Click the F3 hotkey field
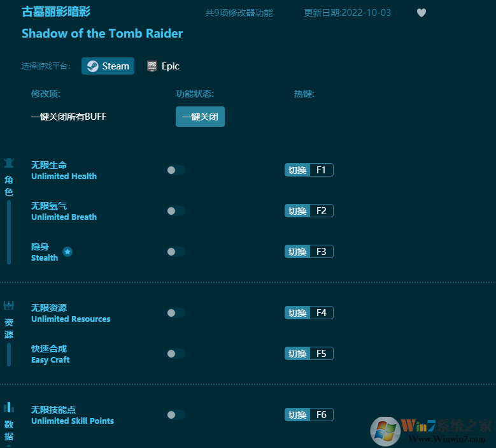 pos(322,252)
